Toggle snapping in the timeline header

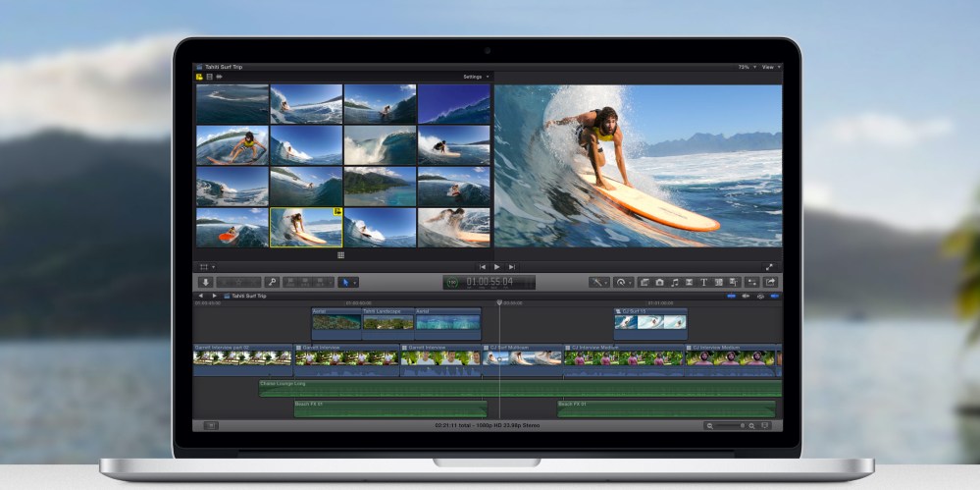(x=774, y=296)
